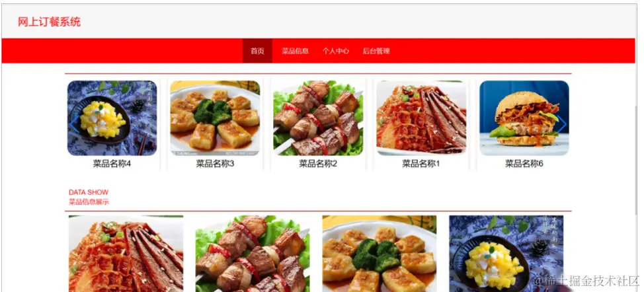Click the carousel left arrow
Screen dimensions: 644x292
pos(75,124)
